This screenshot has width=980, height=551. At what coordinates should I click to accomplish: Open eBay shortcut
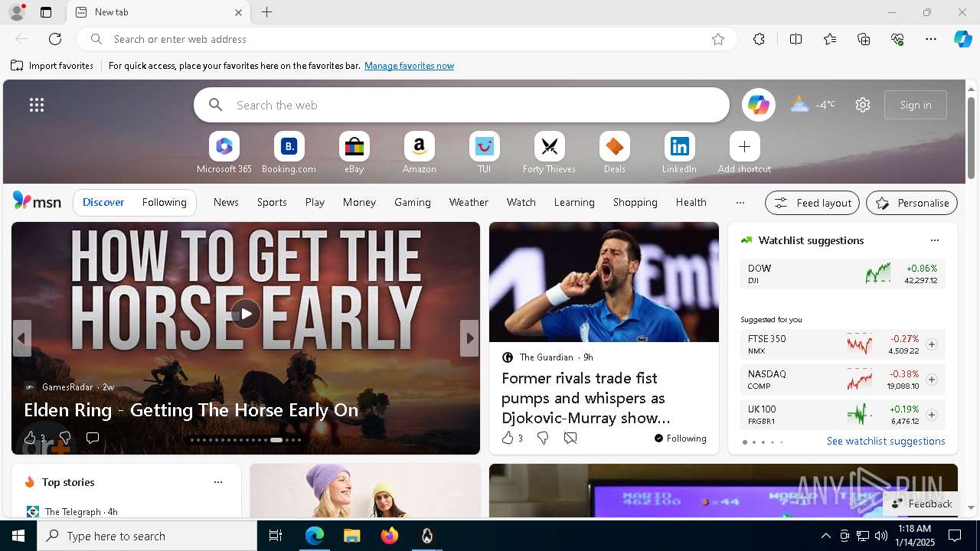[x=354, y=152]
